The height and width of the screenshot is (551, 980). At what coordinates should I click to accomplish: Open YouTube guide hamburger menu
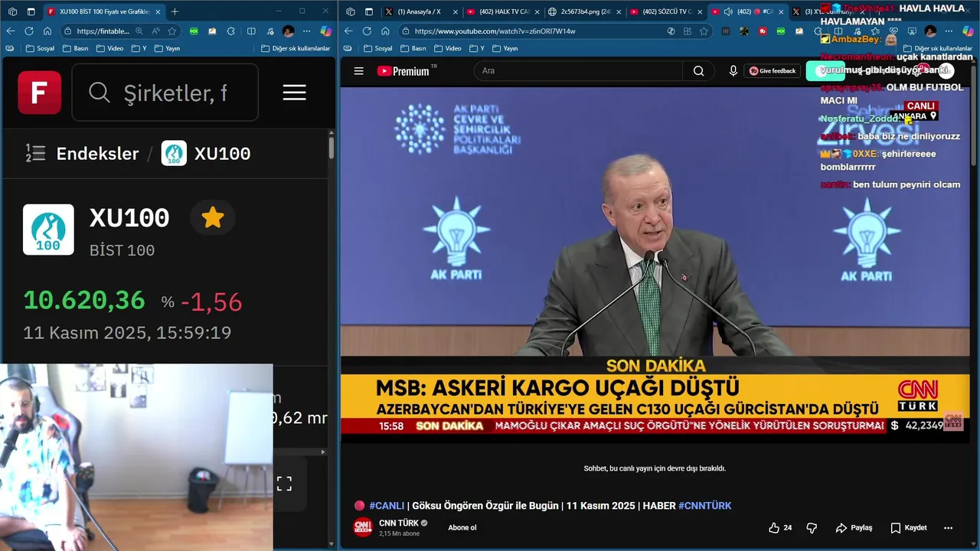coord(358,71)
